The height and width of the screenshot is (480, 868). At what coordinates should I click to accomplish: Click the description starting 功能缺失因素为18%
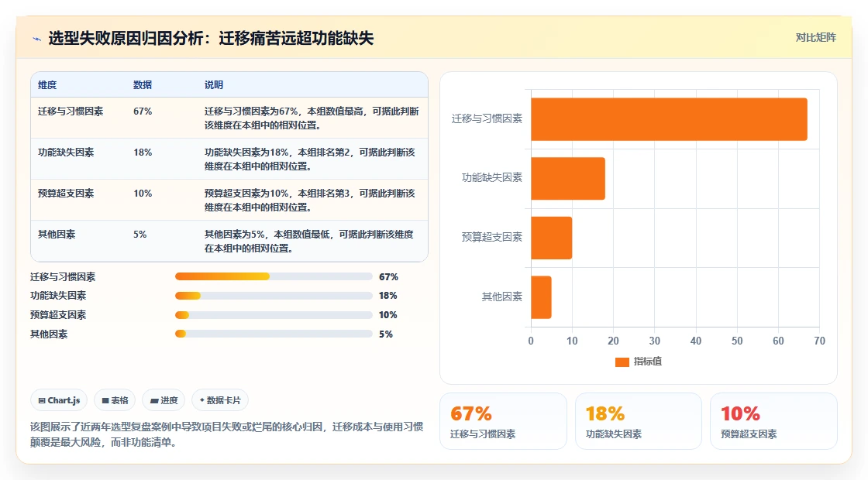[x=310, y=159]
